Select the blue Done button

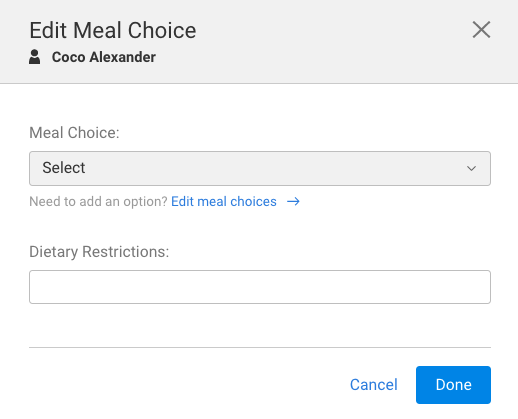tap(453, 385)
